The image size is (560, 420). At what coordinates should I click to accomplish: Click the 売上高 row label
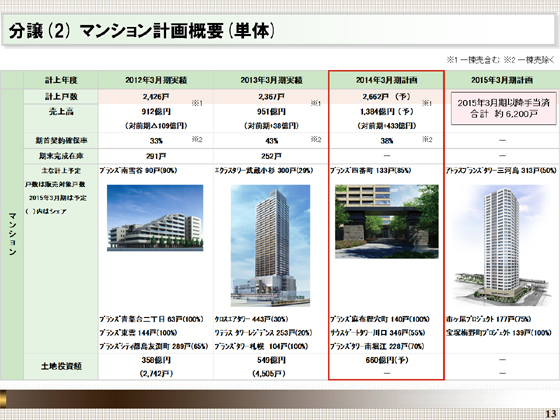point(61,112)
